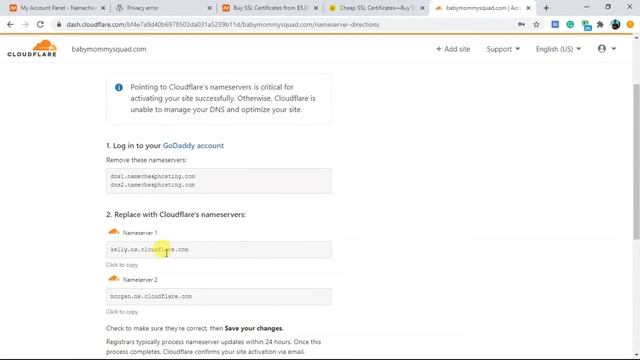Click 'Click to copy' under Nameserver 2
Screen dimensions: 640x360
click(x=122, y=312)
